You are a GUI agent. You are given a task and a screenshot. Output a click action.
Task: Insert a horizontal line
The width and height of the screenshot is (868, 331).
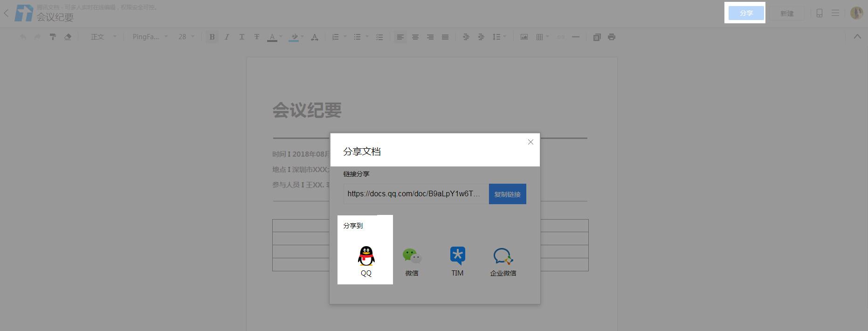click(x=576, y=37)
